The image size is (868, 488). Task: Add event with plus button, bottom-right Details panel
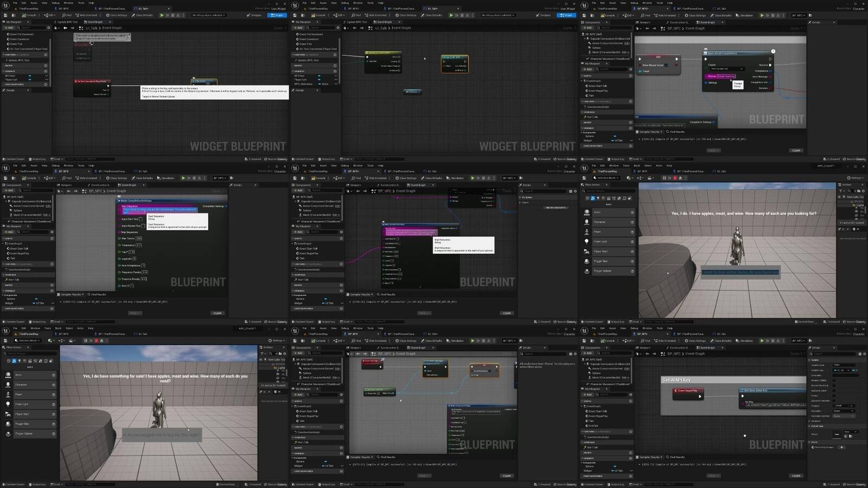[842, 447]
